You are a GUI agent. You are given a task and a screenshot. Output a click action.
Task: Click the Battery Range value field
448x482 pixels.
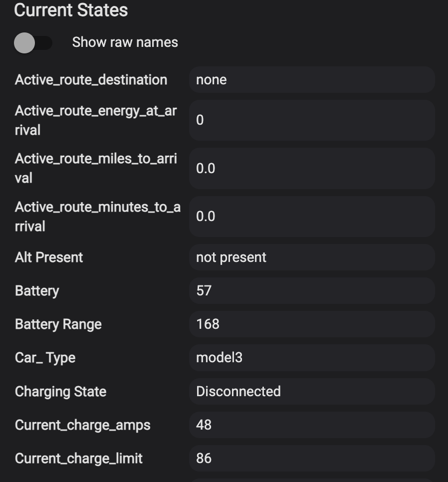311,324
